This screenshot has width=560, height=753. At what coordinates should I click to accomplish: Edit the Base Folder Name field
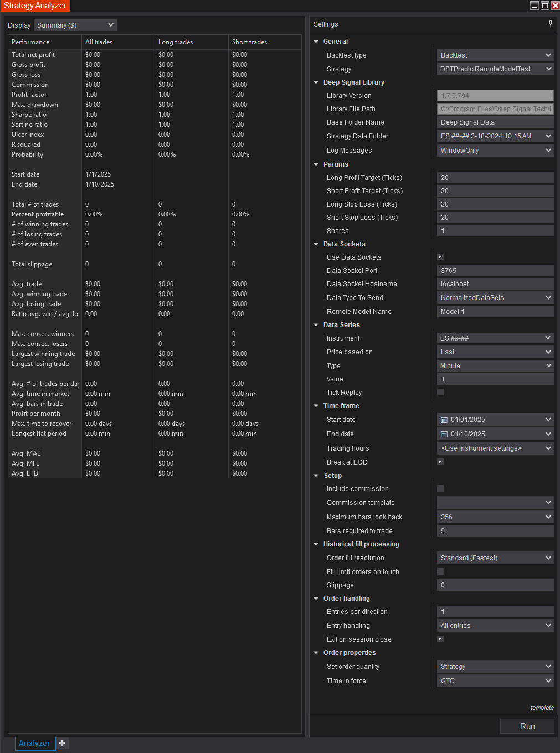[495, 122]
